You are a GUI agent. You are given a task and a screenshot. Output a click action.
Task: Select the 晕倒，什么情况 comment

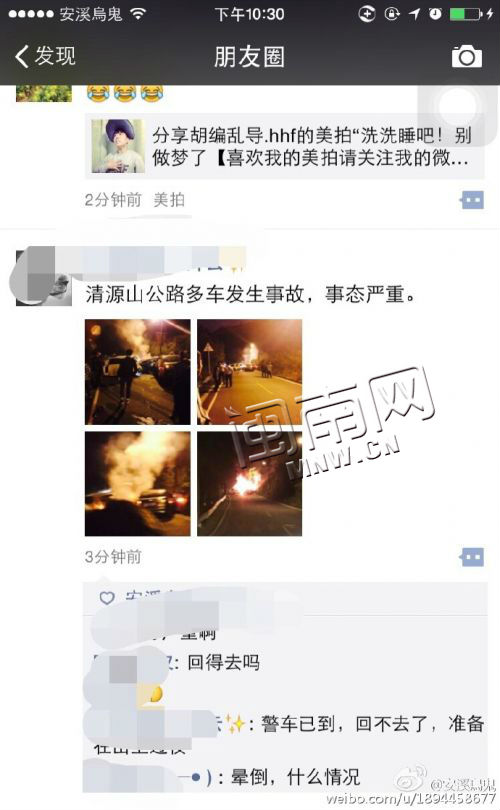(295, 776)
